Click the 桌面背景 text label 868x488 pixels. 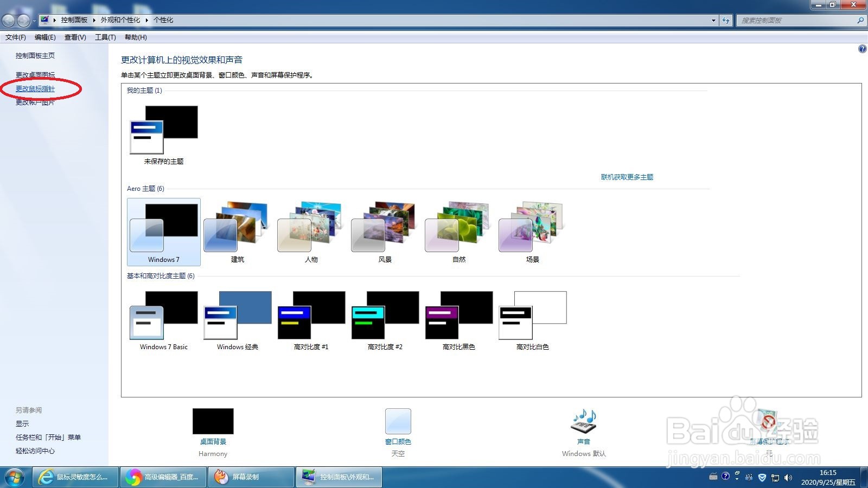pos(213,442)
